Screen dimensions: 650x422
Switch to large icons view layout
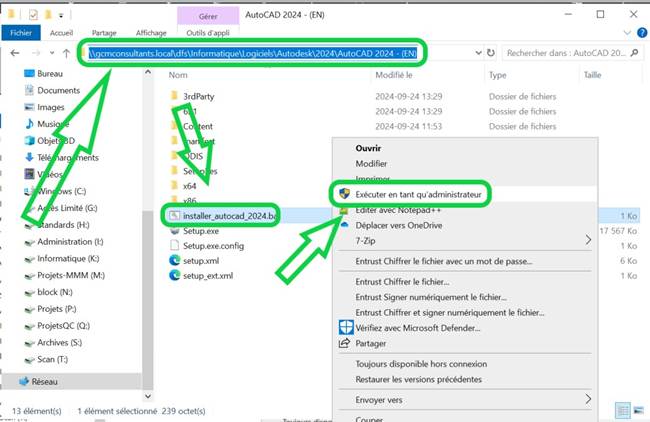tap(639, 411)
